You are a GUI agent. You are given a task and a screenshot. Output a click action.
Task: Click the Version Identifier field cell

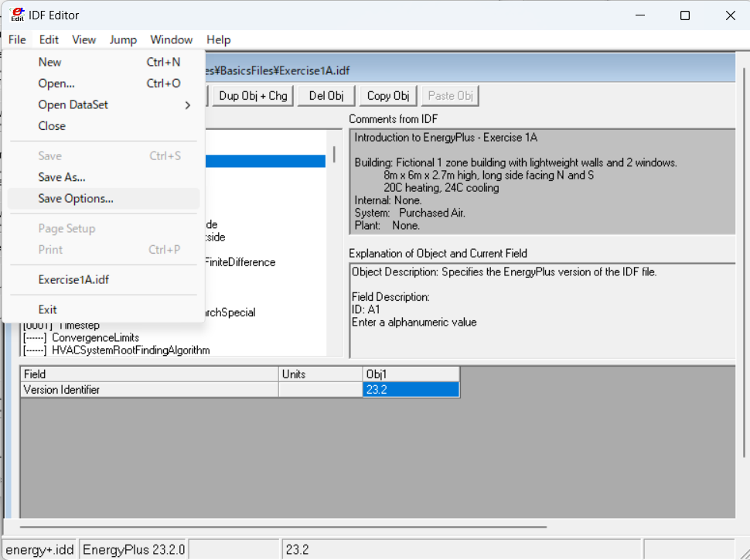click(x=150, y=390)
